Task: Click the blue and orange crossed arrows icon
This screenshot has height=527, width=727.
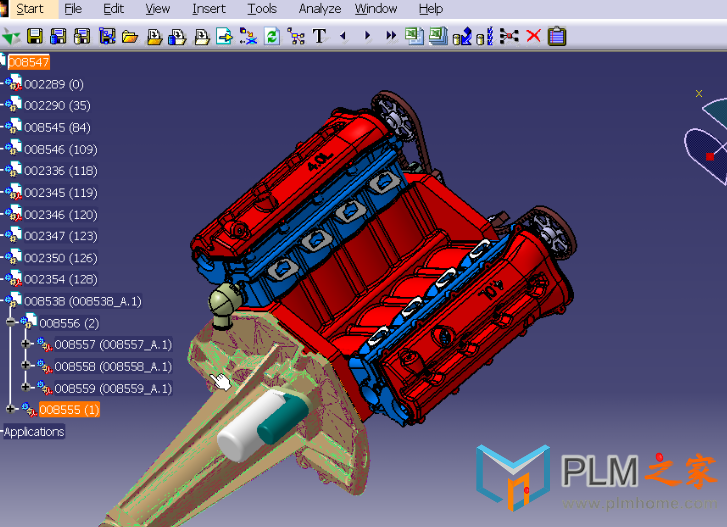Action: point(248,36)
